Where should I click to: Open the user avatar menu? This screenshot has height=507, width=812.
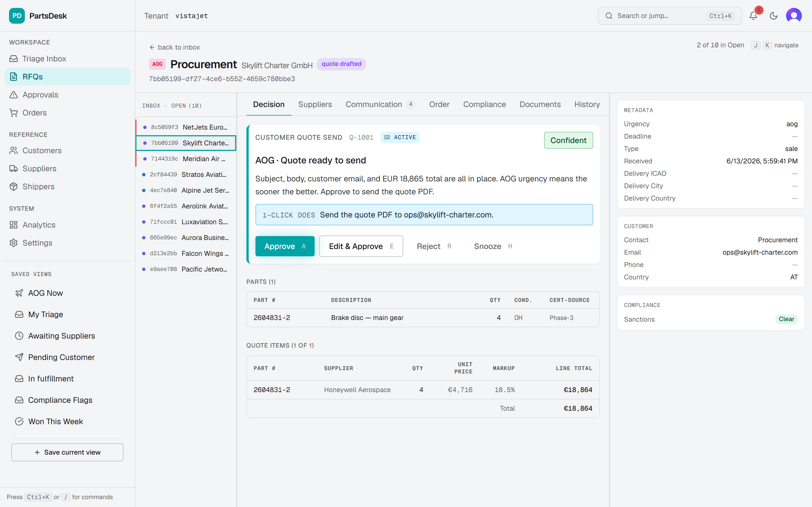pyautogui.click(x=794, y=16)
